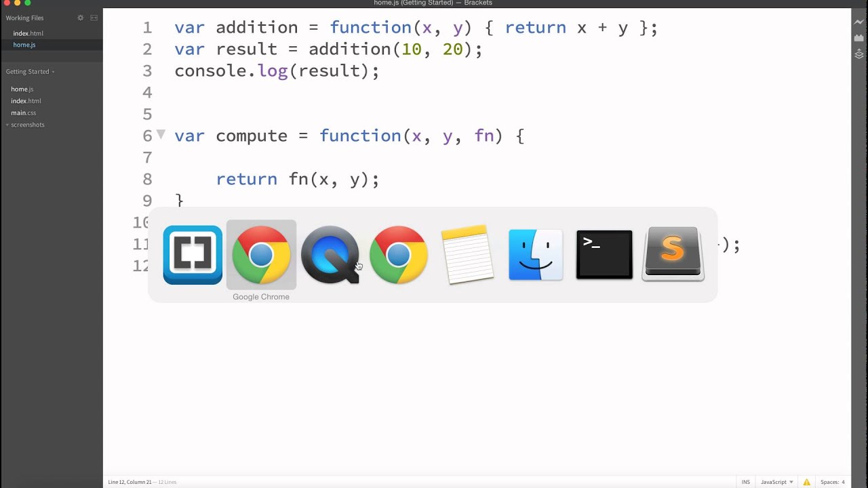Click Spaces indentation label in status bar
The width and height of the screenshot is (868, 488).
tap(830, 482)
